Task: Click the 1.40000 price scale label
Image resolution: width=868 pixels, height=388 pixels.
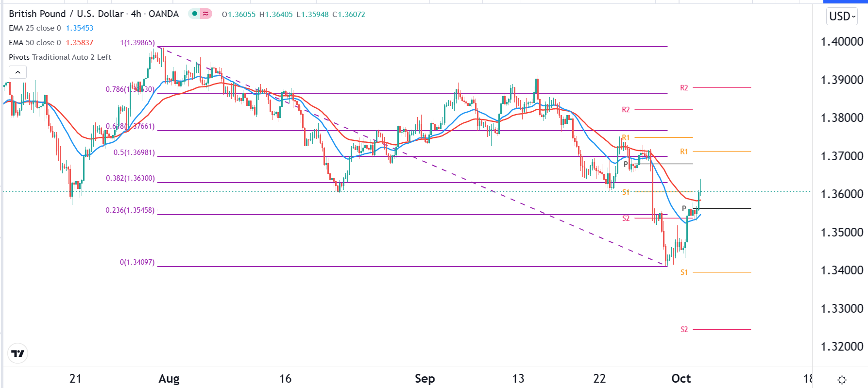Action: click(x=842, y=42)
